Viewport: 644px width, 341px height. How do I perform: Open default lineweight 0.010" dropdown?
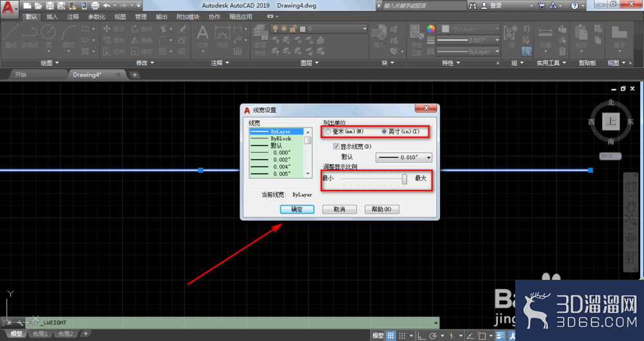point(404,157)
